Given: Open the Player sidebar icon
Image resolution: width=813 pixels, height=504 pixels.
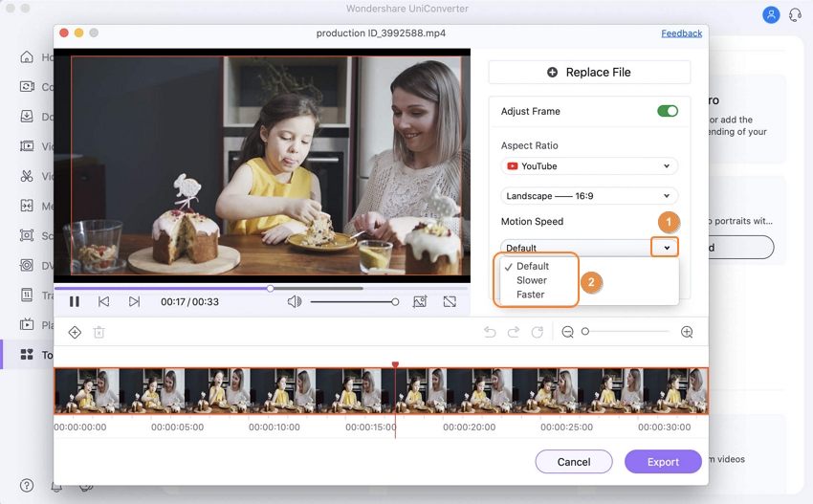Looking at the screenshot, I should 27,324.
